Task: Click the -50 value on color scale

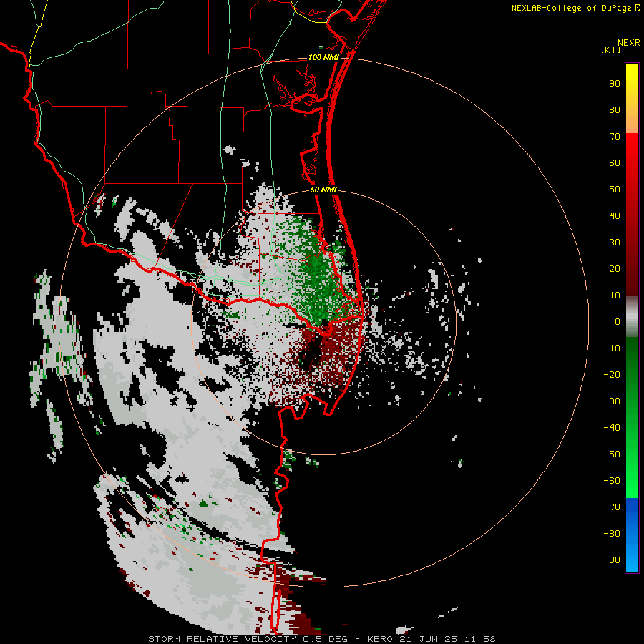Action: [612, 454]
